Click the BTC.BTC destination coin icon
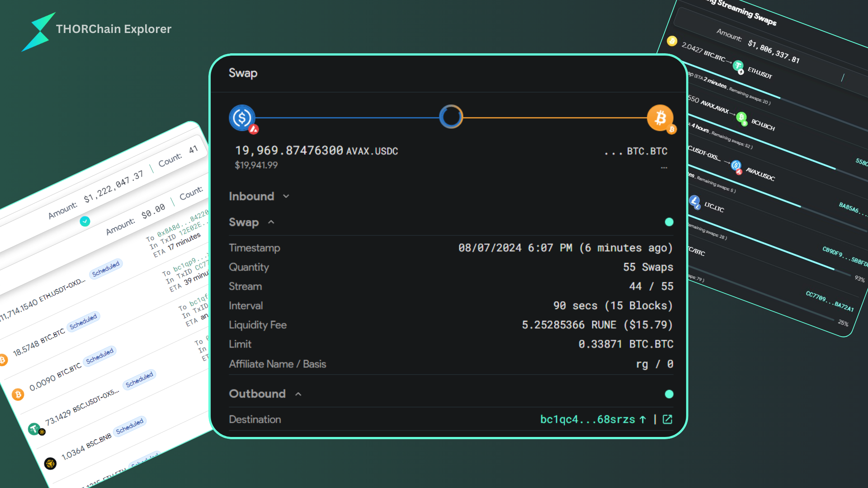868x488 pixels. (x=660, y=117)
